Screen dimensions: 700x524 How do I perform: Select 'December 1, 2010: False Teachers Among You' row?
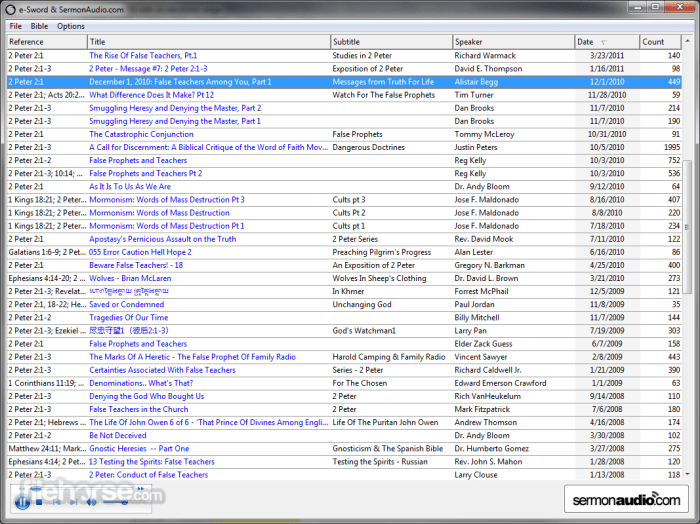344,82
